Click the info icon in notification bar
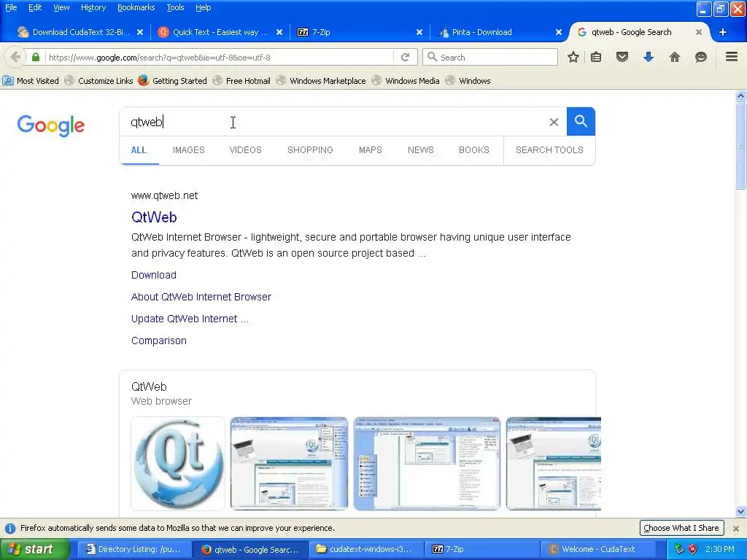 (x=10, y=528)
